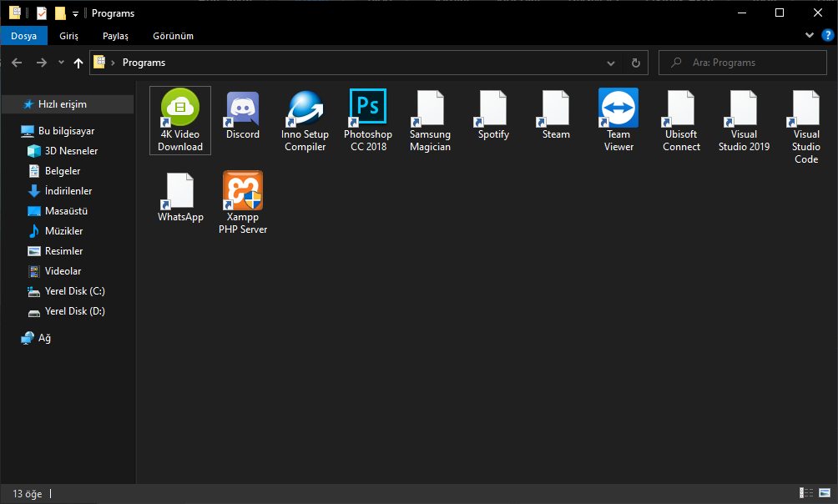The width and height of the screenshot is (838, 504).
Task: Select the Spotify shortcut
Action: pos(493,115)
